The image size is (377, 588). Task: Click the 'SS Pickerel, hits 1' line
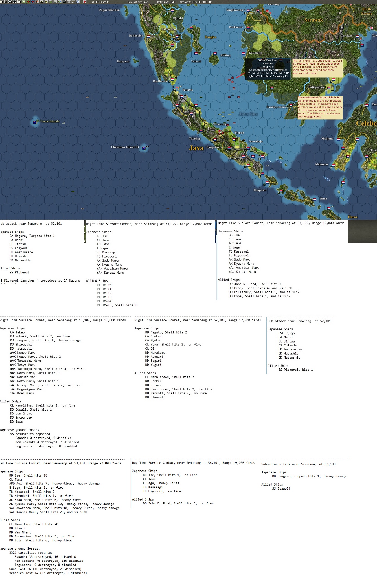pyautogui.click(x=296, y=370)
